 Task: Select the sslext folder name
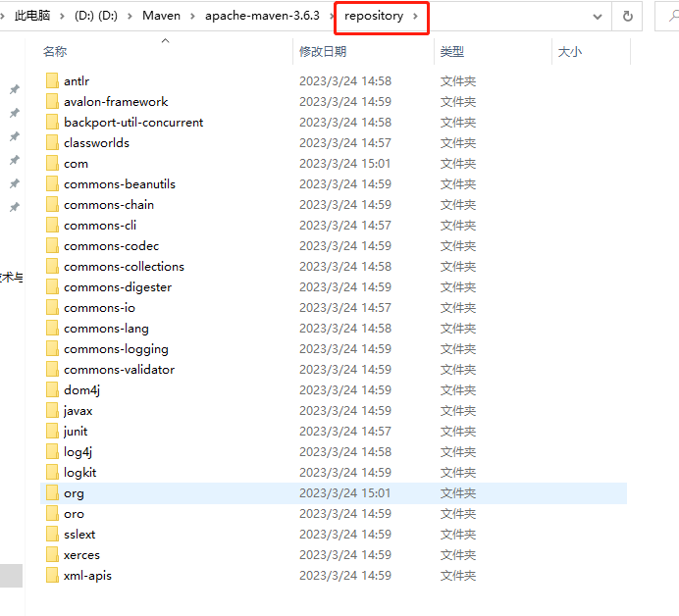tap(79, 535)
